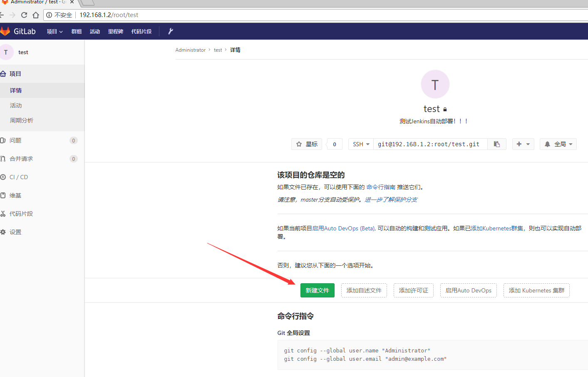The height and width of the screenshot is (377, 588).
Task: Click the browser home icon
Action: (x=36, y=15)
